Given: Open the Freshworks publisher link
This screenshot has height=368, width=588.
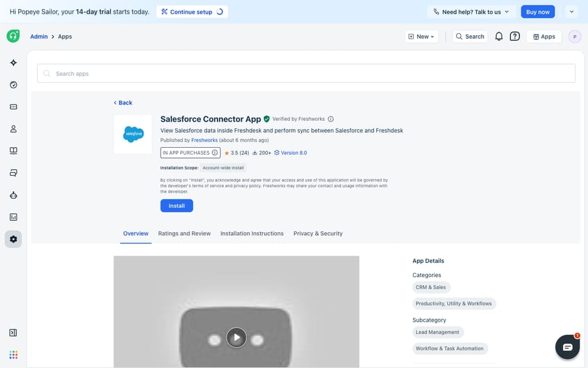Looking at the screenshot, I should pos(204,140).
